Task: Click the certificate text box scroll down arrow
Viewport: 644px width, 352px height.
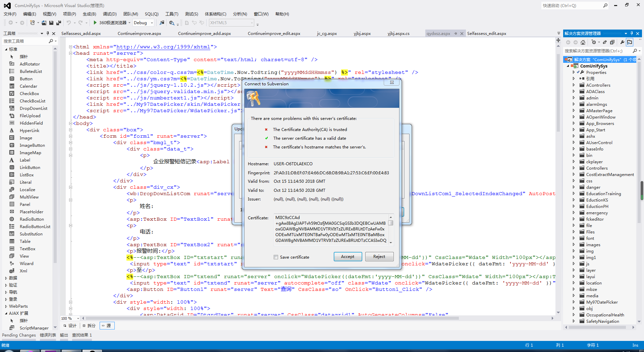Action: (x=391, y=243)
